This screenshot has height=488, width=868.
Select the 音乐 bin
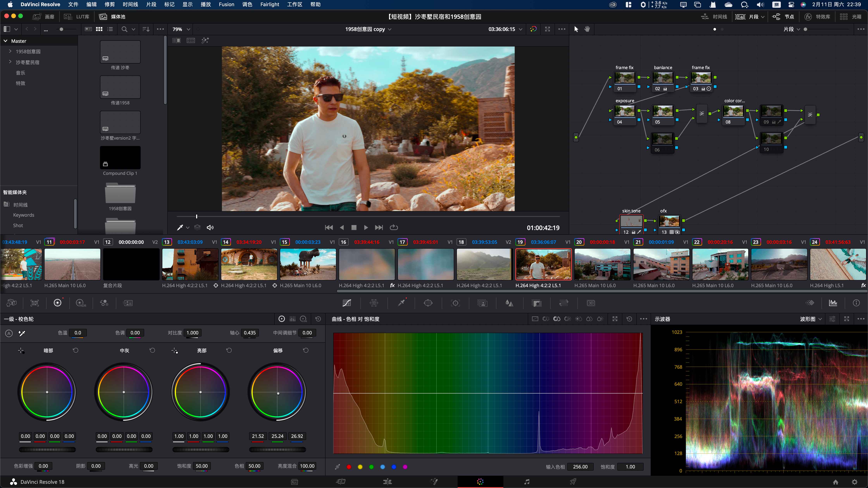click(21, 73)
